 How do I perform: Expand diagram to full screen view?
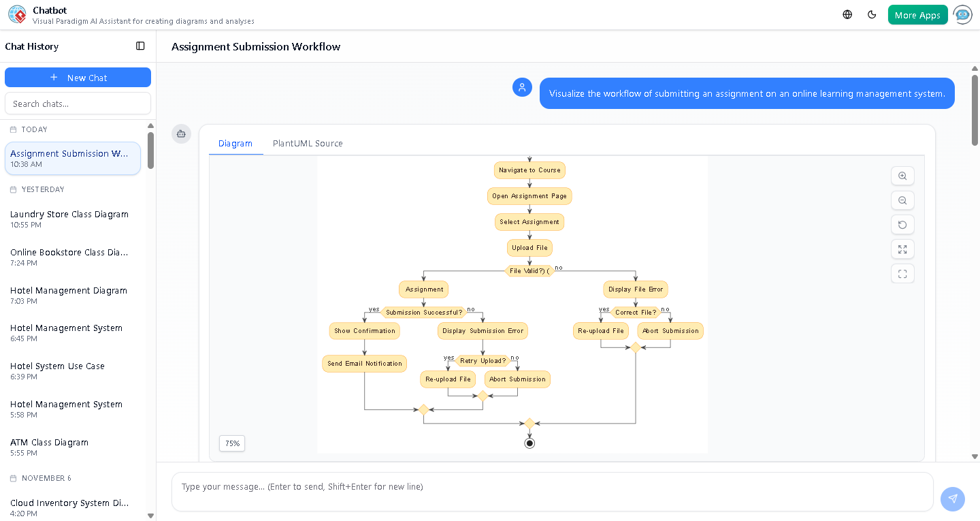click(902, 249)
